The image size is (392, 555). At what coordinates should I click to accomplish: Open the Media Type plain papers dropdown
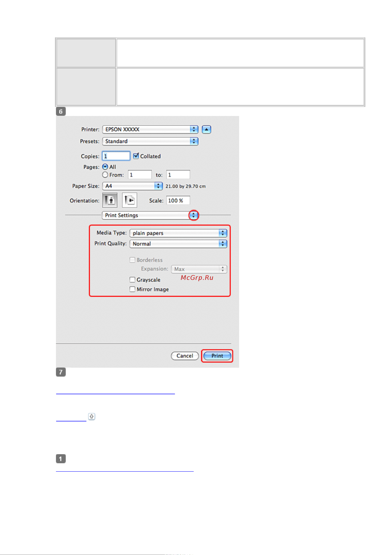click(x=178, y=233)
